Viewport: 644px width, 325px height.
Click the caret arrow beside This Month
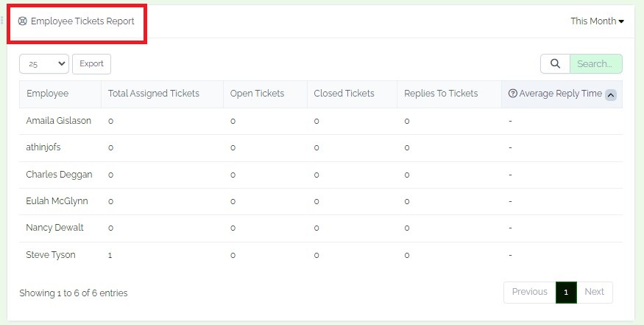(621, 21)
